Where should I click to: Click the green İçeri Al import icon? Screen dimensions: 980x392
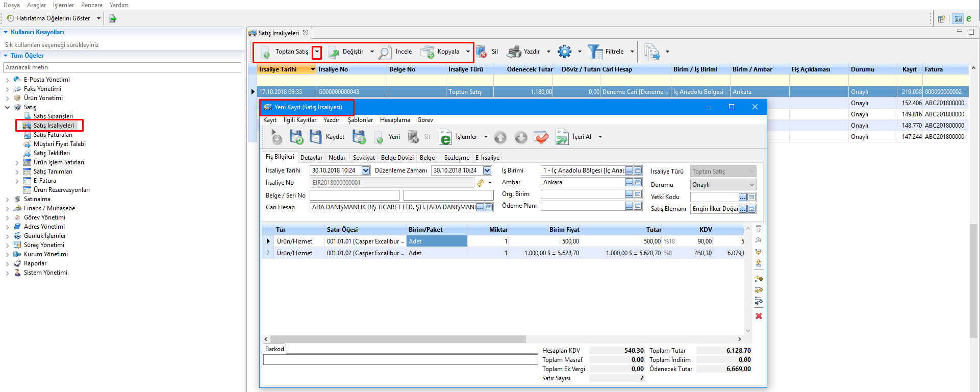562,137
